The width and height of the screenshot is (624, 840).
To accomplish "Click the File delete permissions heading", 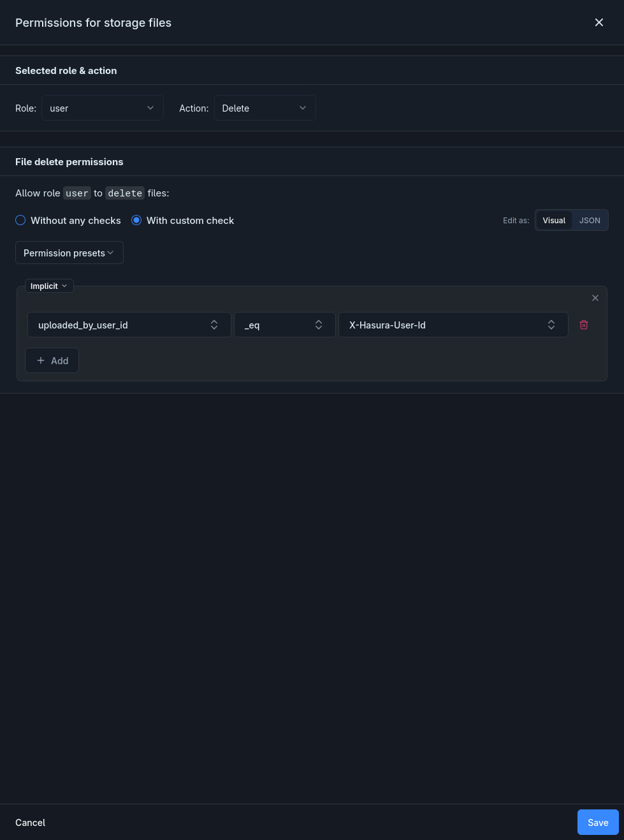I will (x=69, y=161).
